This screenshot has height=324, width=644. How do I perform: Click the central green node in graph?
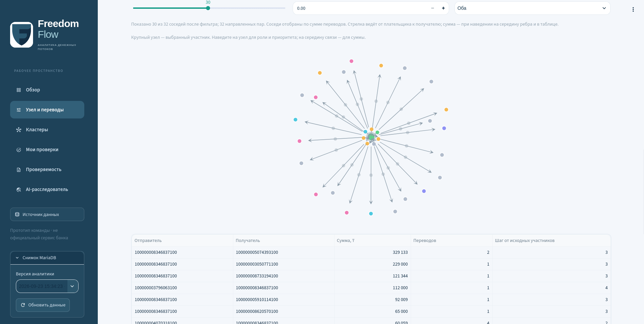click(371, 137)
